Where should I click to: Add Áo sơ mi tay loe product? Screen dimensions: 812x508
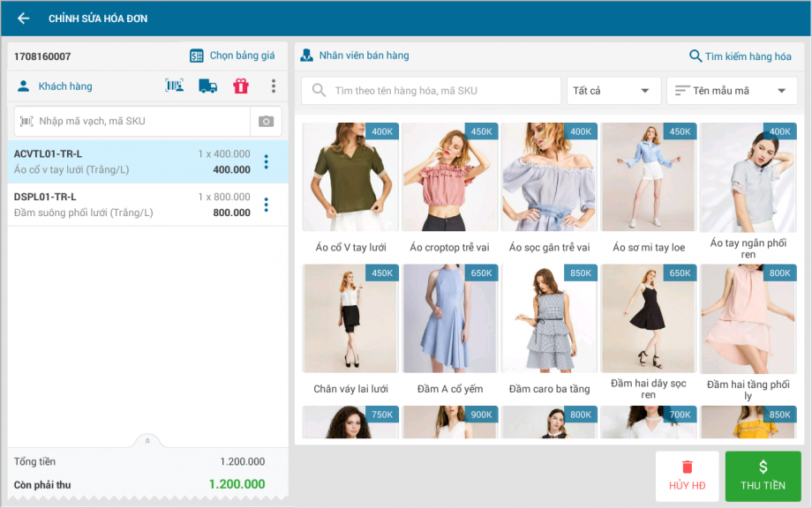click(x=649, y=190)
